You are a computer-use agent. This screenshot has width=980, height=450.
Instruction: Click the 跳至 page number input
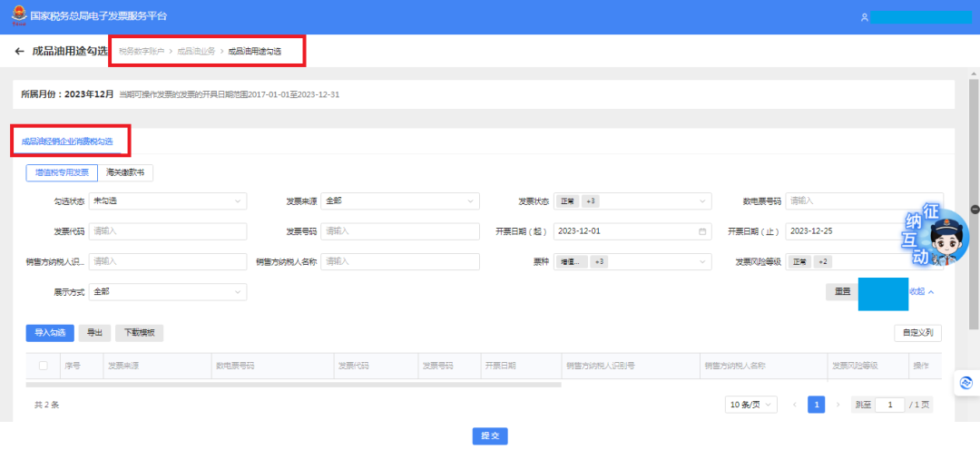tap(889, 405)
